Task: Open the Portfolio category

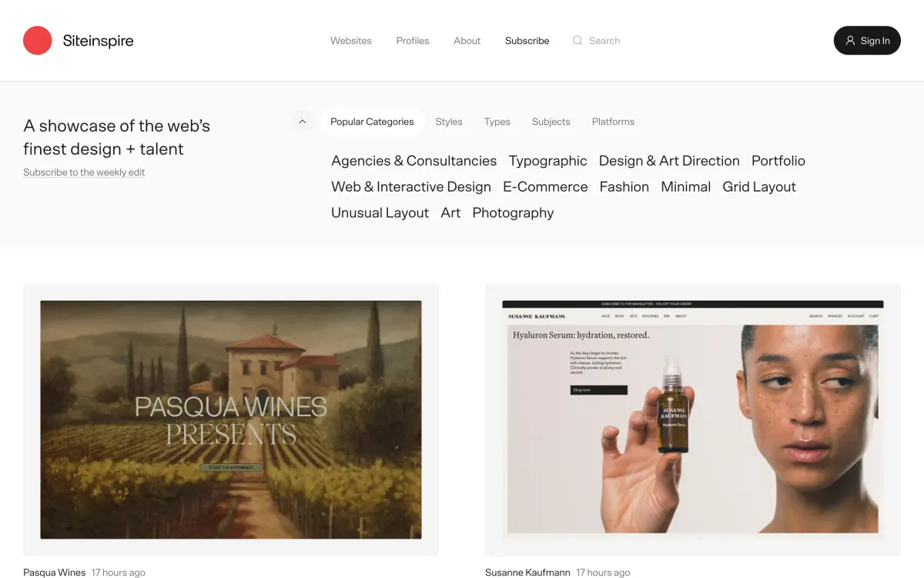Action: pyautogui.click(x=778, y=161)
